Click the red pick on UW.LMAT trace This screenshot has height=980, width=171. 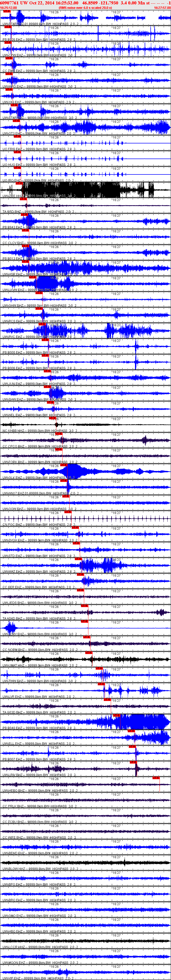pyautogui.click(x=89, y=652)
